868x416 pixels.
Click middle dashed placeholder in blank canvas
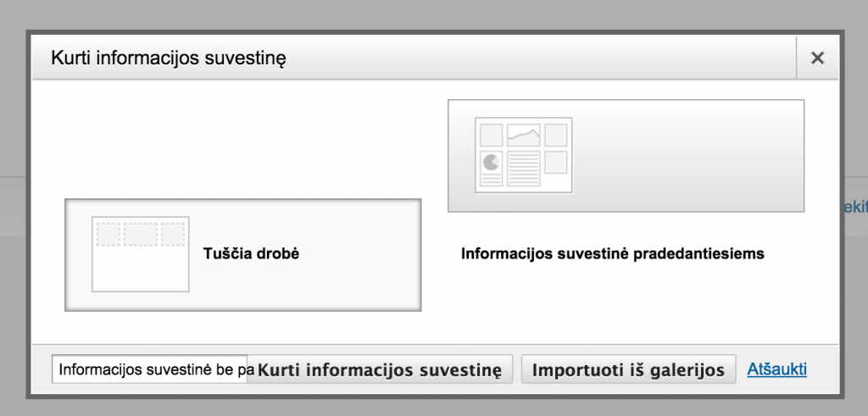(141, 234)
